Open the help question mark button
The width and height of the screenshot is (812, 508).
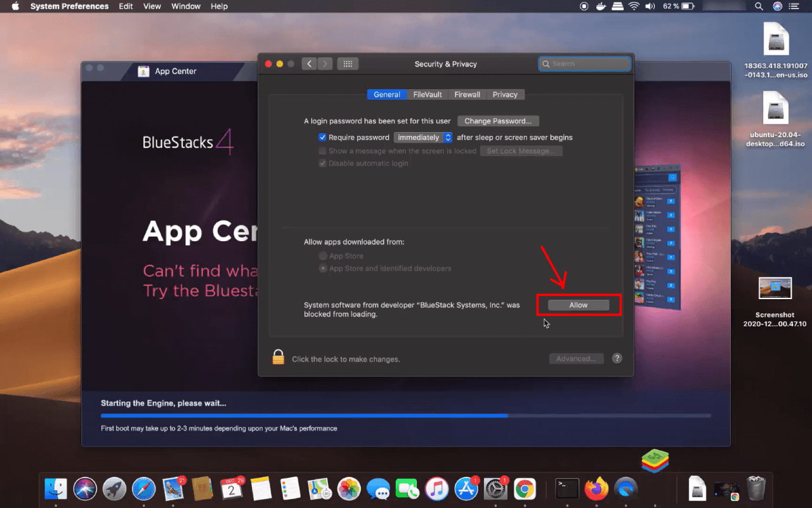coord(617,358)
